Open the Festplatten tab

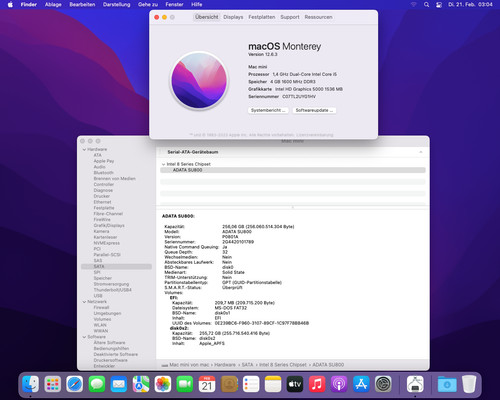(x=262, y=17)
